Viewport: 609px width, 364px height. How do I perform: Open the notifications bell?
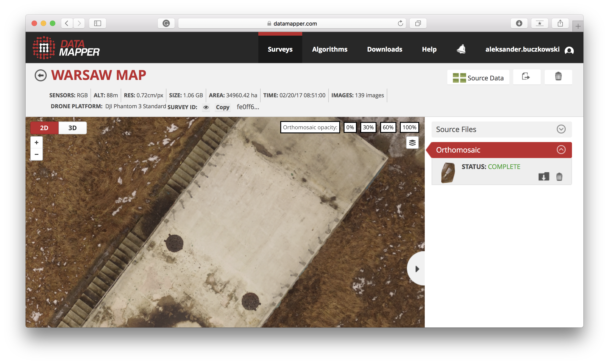pyautogui.click(x=461, y=49)
